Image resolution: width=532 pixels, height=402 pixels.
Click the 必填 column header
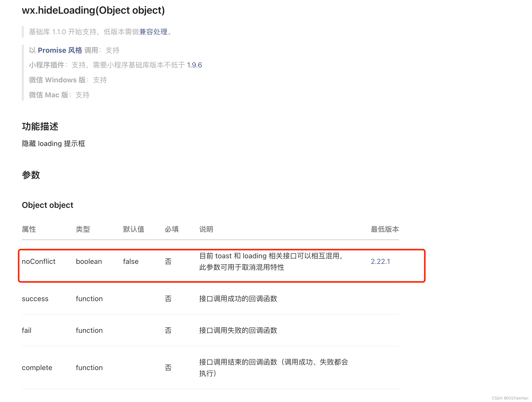(x=172, y=229)
